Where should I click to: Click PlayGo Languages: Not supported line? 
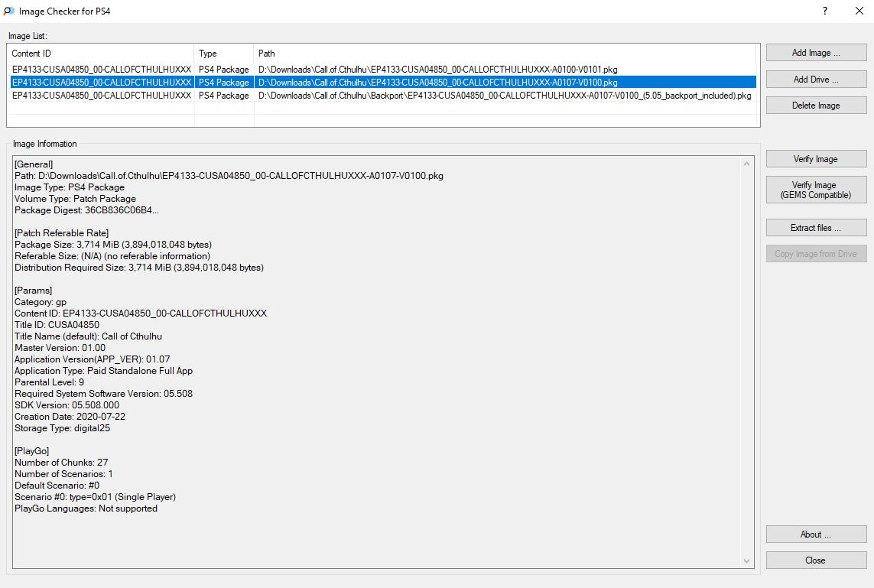86,508
